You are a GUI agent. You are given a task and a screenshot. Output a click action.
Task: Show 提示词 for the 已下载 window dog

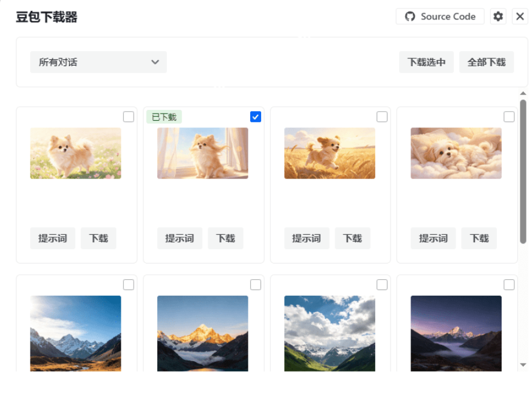pos(180,239)
